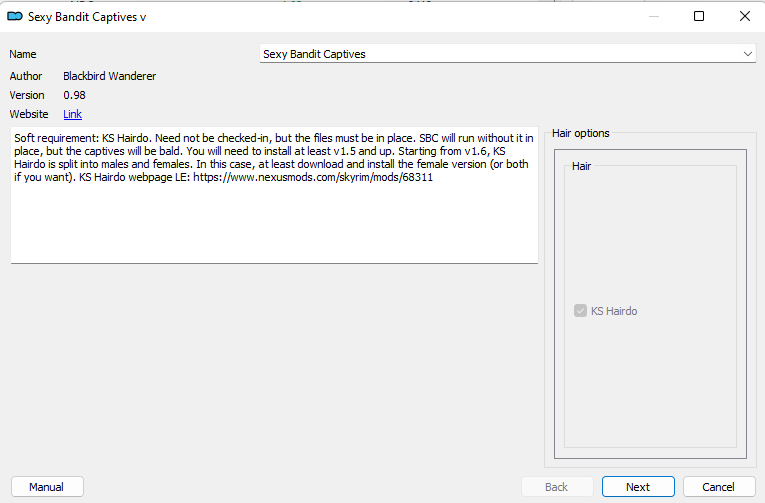Click inside the soft requirement description box
Viewport: 765px width, 503px height.
pyautogui.click(x=274, y=195)
